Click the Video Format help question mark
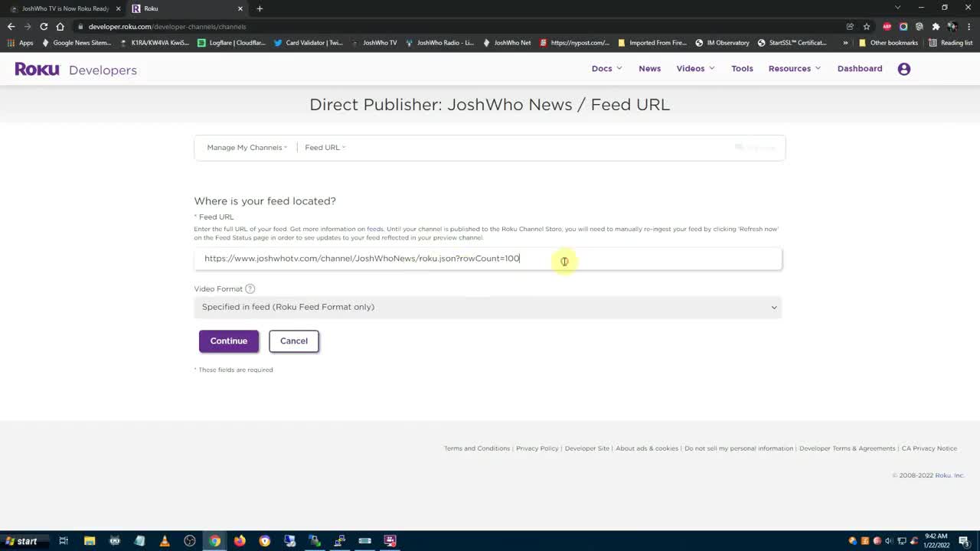Viewport: 980px width, 551px height. 250,289
